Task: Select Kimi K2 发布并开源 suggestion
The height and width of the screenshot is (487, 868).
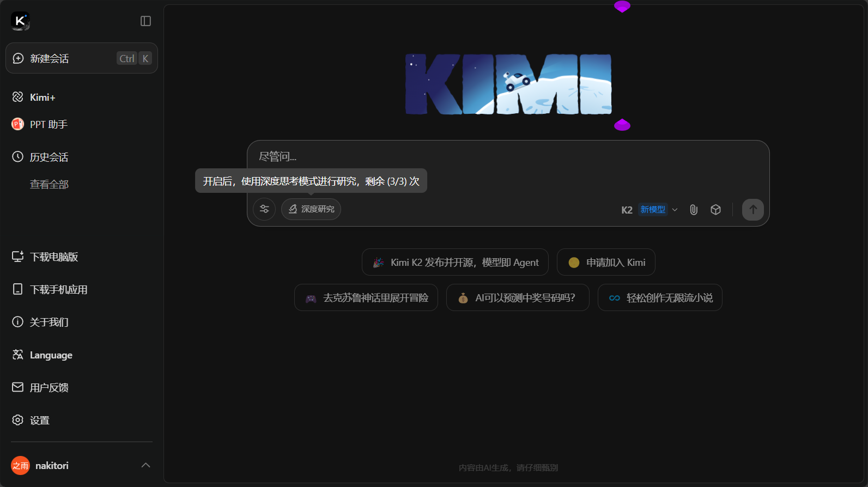Action: point(455,263)
